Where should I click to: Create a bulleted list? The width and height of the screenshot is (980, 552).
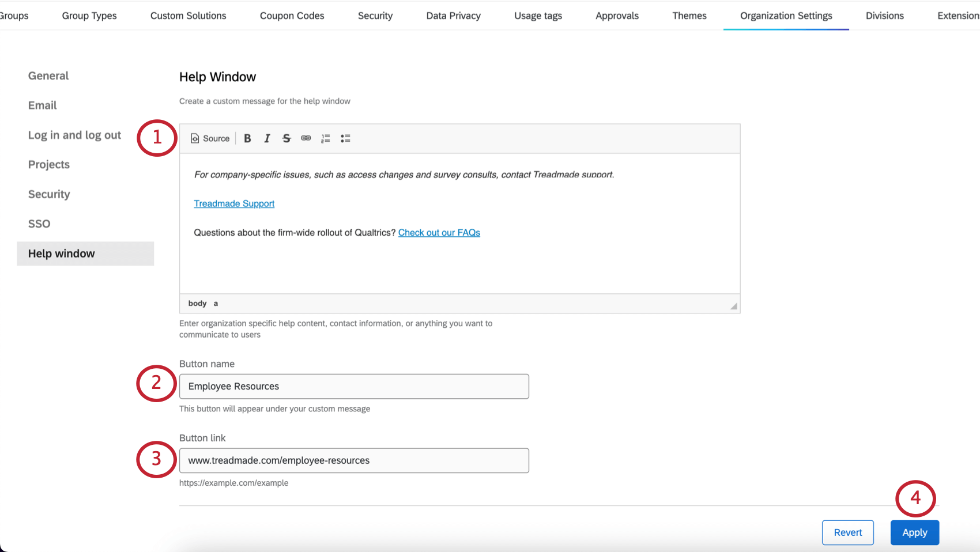point(345,138)
